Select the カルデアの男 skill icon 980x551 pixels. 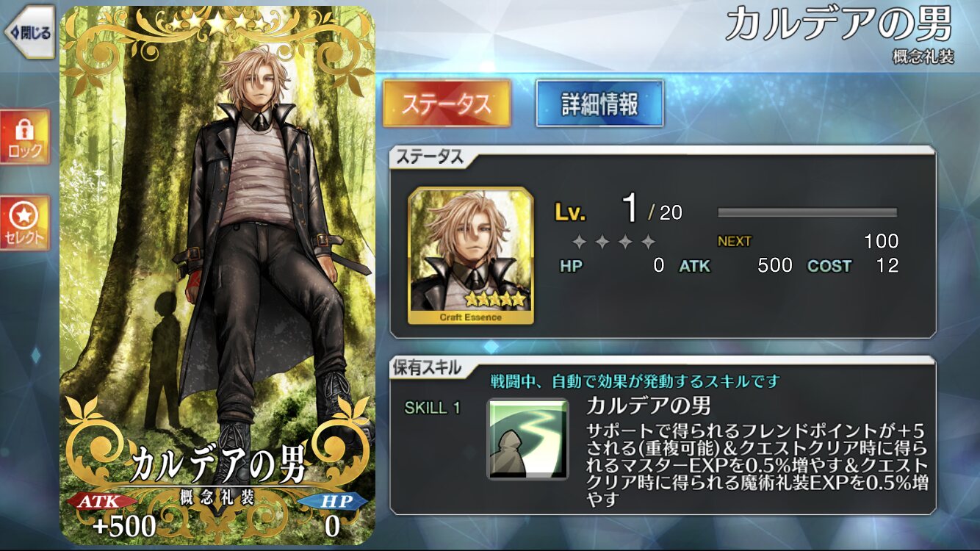coord(527,439)
